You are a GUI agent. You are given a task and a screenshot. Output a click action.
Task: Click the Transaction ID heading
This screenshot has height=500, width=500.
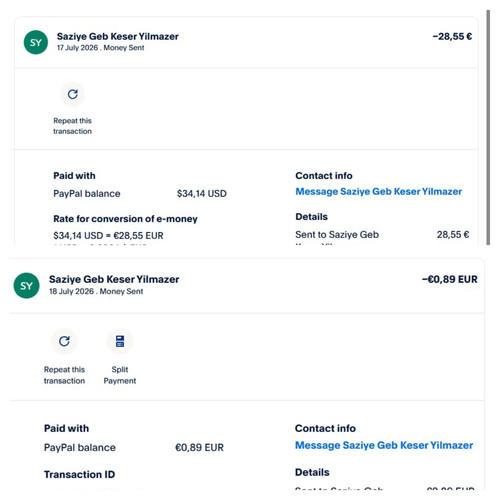click(79, 474)
